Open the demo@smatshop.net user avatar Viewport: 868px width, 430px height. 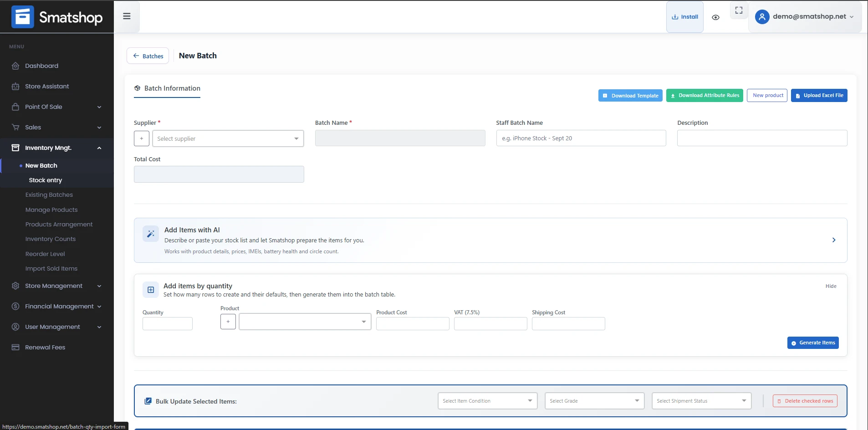tap(762, 17)
